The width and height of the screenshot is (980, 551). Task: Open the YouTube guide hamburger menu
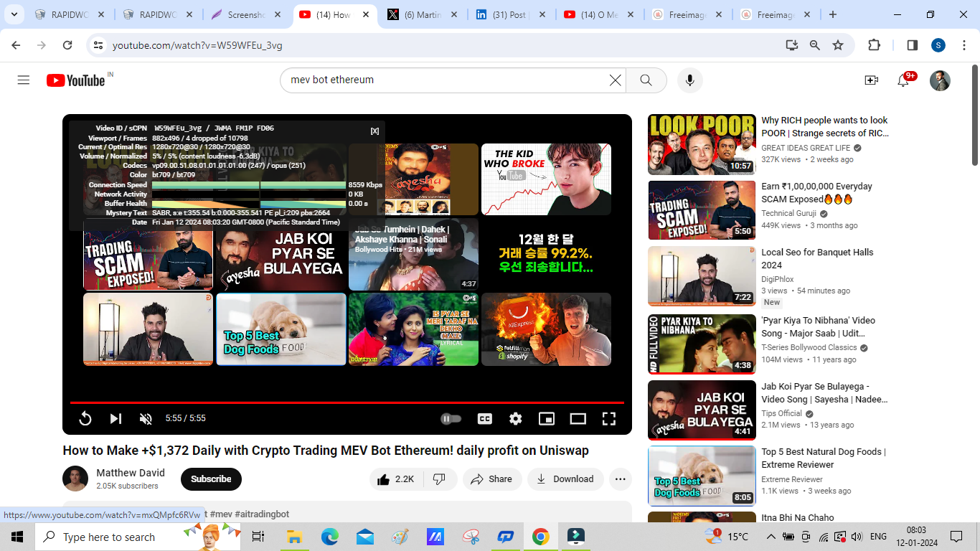(x=24, y=80)
